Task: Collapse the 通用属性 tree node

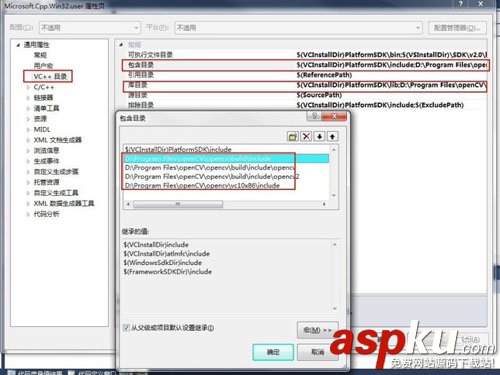Action: [18, 45]
